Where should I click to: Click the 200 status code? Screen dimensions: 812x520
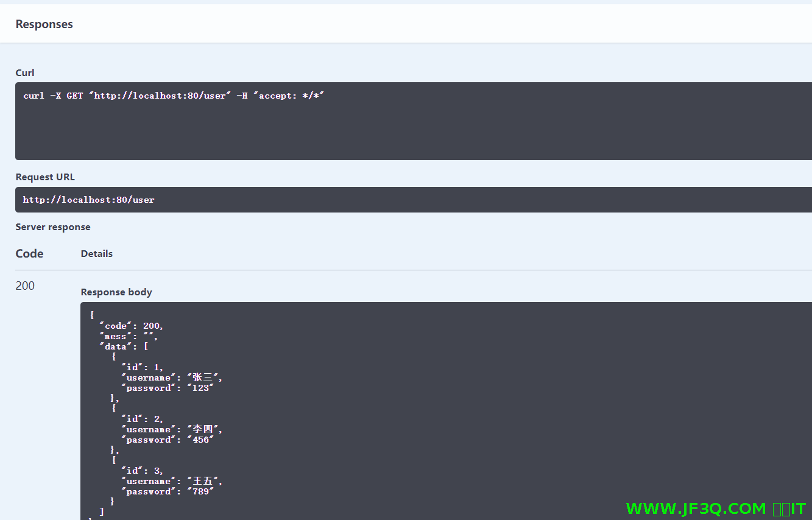click(25, 286)
